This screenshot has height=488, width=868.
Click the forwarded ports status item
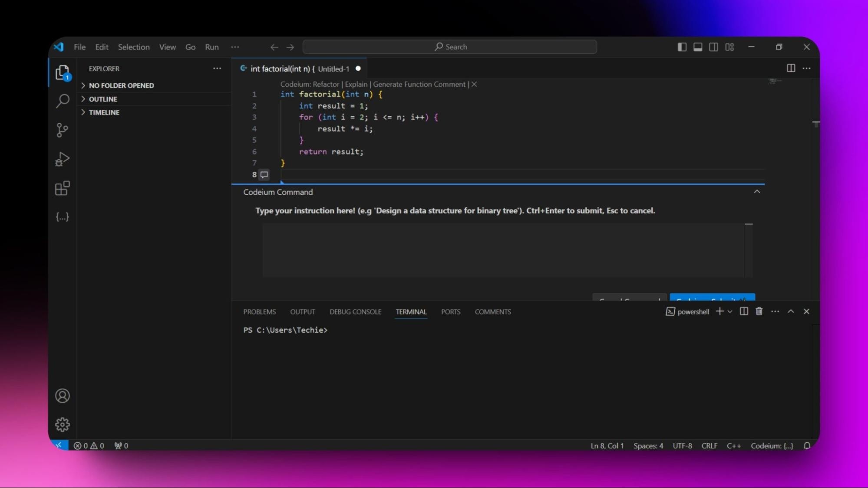tap(121, 445)
